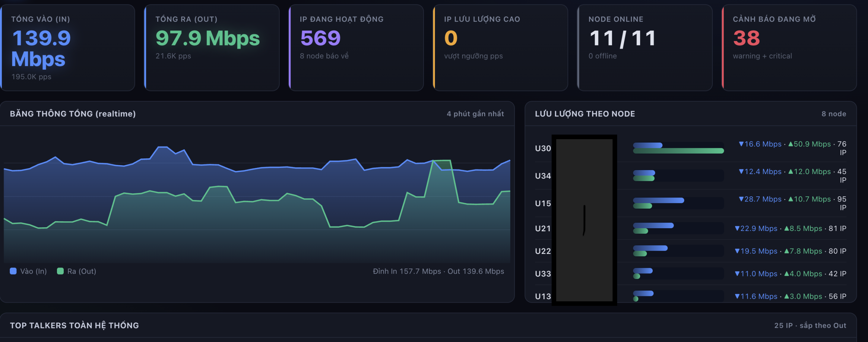Click the '▼16.6 Mbps · ▲50.9 Mbps · 76 IP' stats
The height and width of the screenshot is (342, 868).
pyautogui.click(x=792, y=148)
